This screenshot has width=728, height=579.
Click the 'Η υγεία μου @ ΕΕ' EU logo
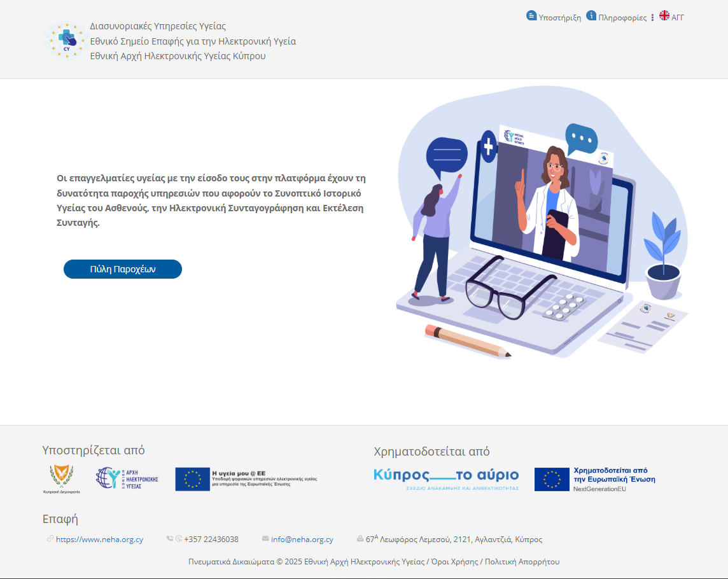246,479
